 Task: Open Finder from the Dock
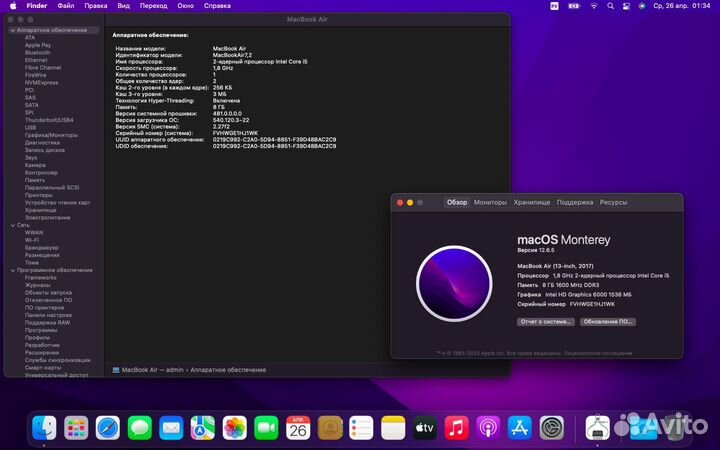[44, 428]
